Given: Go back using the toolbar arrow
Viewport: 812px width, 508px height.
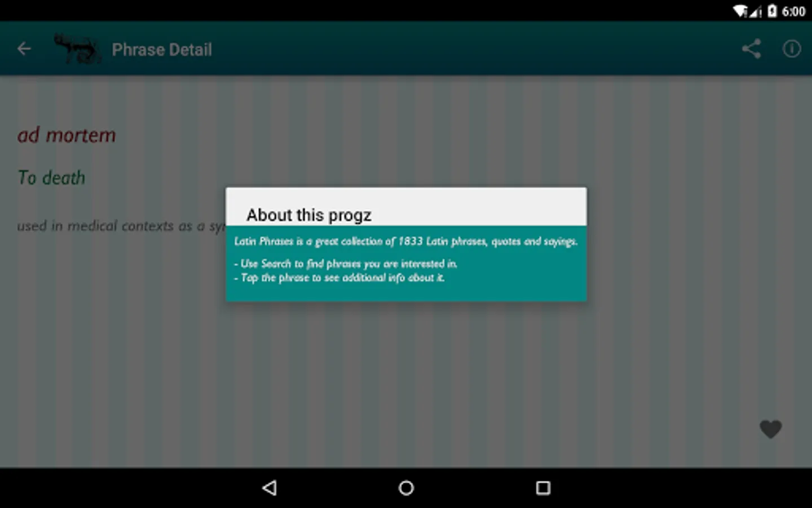Looking at the screenshot, I should 24,49.
